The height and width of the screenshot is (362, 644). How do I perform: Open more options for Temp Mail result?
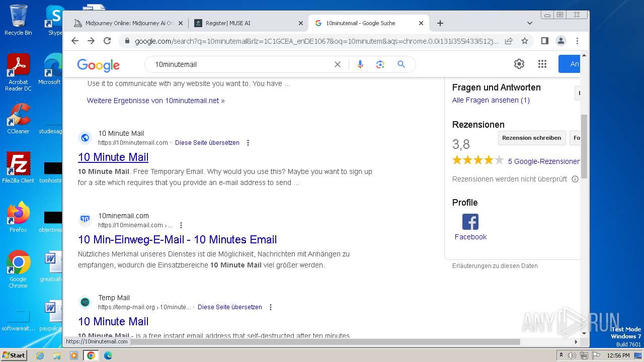click(x=270, y=307)
